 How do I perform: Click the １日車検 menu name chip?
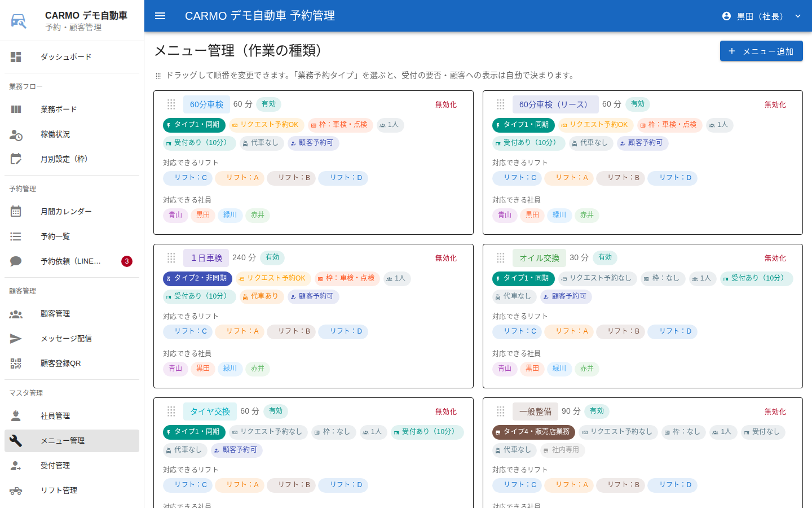pyautogui.click(x=206, y=258)
